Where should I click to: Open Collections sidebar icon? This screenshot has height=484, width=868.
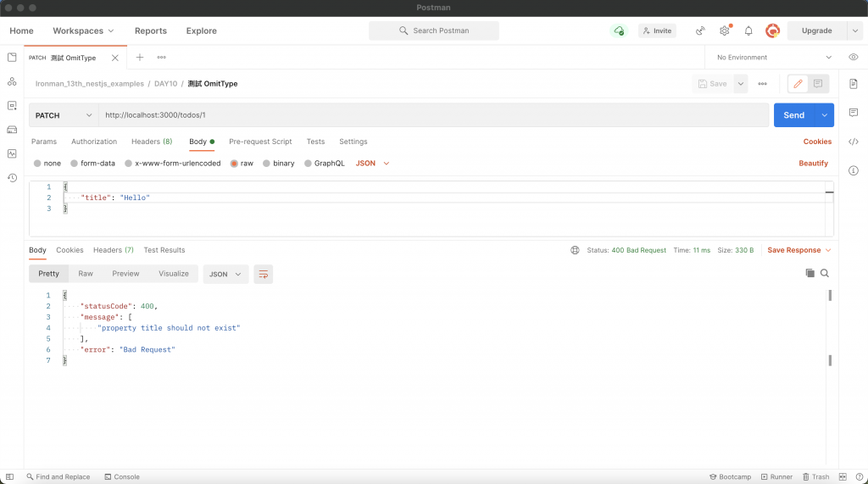tap(12, 57)
